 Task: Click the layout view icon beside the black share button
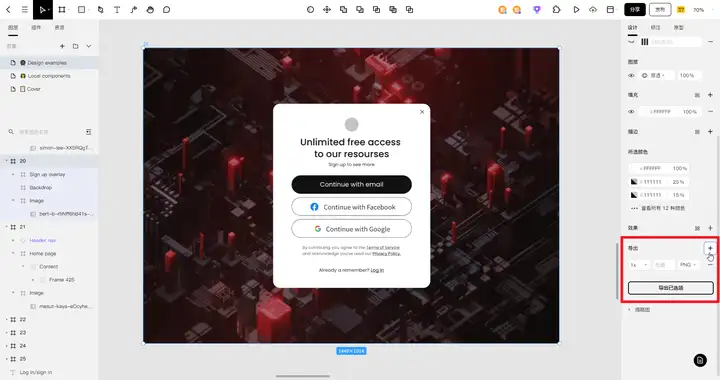click(610, 10)
